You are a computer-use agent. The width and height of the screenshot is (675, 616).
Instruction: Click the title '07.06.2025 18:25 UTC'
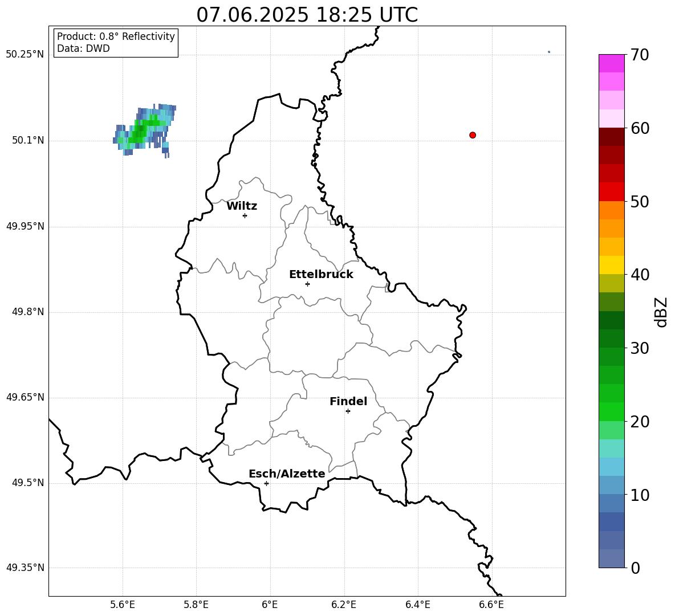pyautogui.click(x=307, y=15)
